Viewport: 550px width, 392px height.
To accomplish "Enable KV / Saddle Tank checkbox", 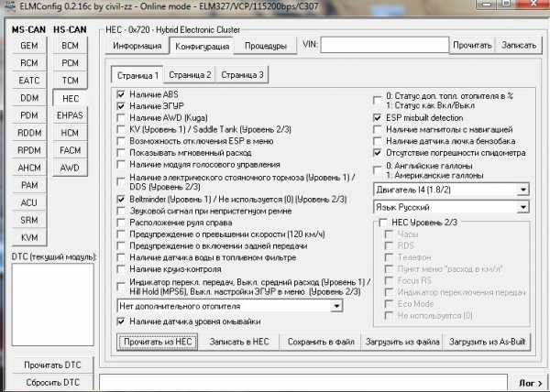I will coord(121,129).
